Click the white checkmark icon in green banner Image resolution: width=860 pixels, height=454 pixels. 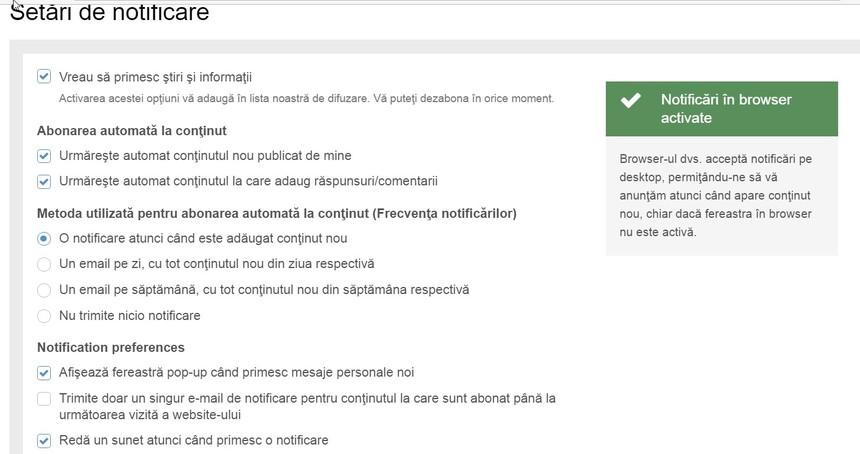pyautogui.click(x=630, y=101)
